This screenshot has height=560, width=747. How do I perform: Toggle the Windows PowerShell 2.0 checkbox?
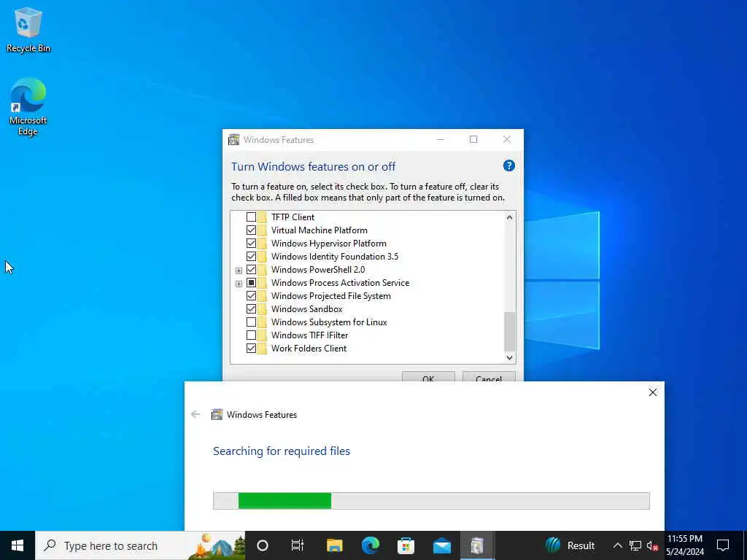(251, 270)
